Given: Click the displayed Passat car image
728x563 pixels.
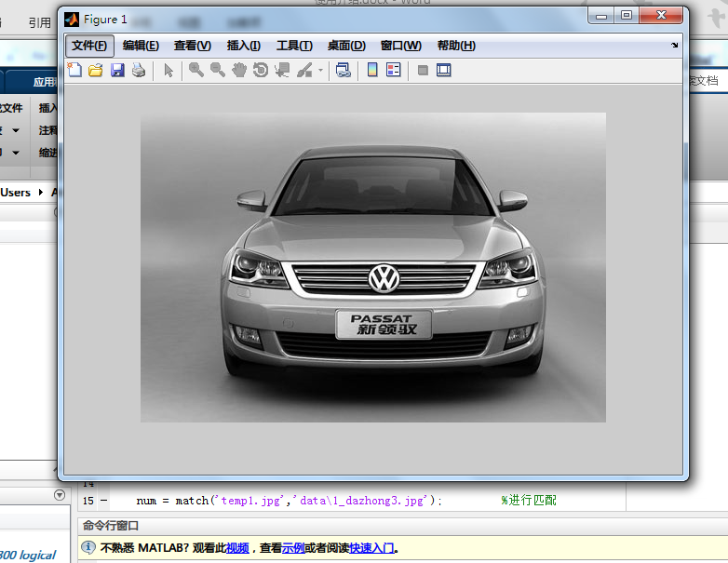Looking at the screenshot, I should click(373, 267).
